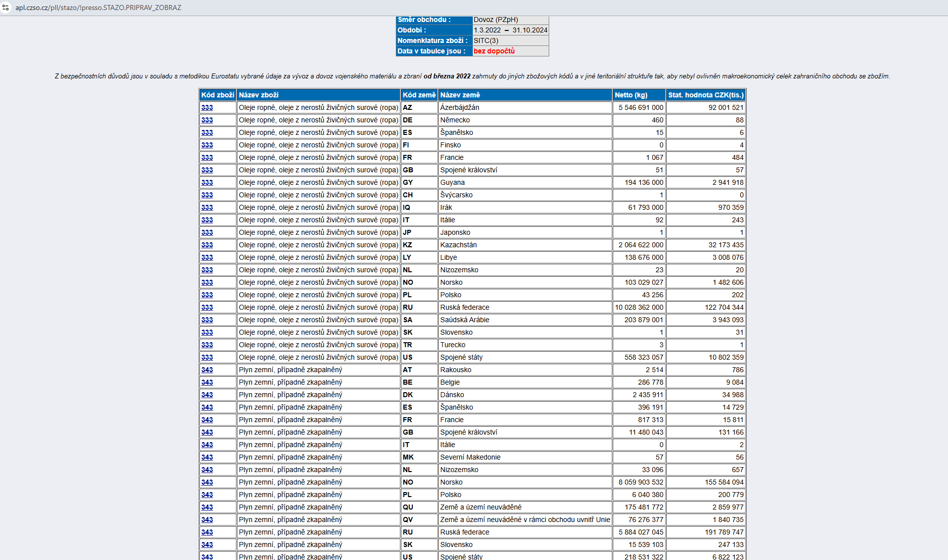Click the Kód zboží column header

(218, 95)
